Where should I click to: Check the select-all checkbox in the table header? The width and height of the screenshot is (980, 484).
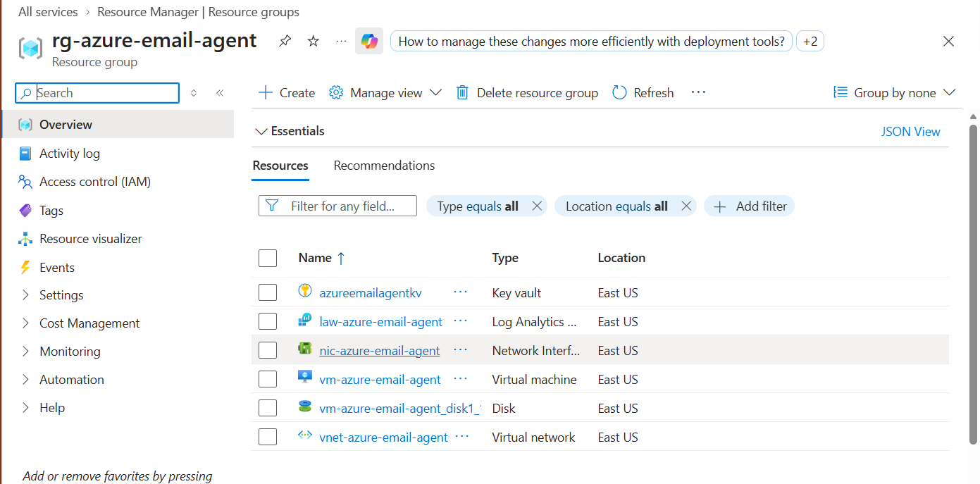[268, 258]
